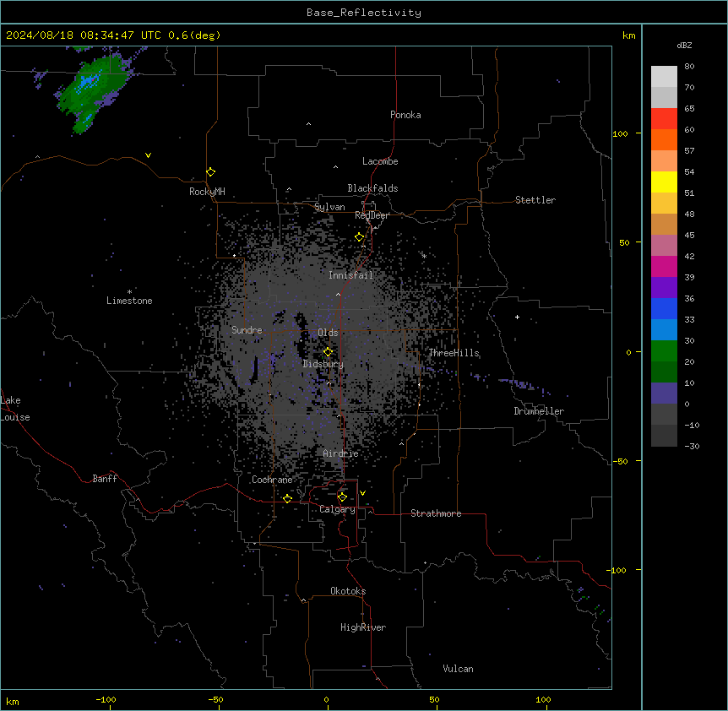The width and height of the screenshot is (728, 711).
Task: Pick the red 60-65 dBZ legend color
Action: (x=664, y=118)
